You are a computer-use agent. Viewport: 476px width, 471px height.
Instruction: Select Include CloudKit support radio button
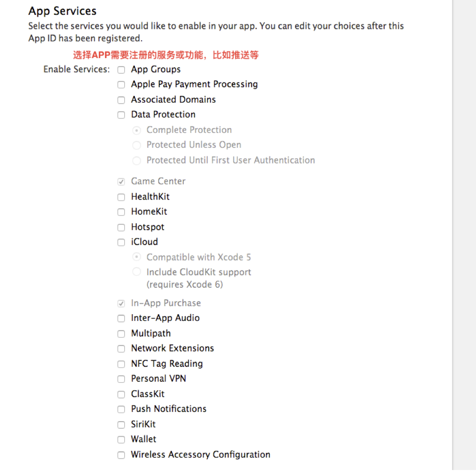tap(137, 271)
